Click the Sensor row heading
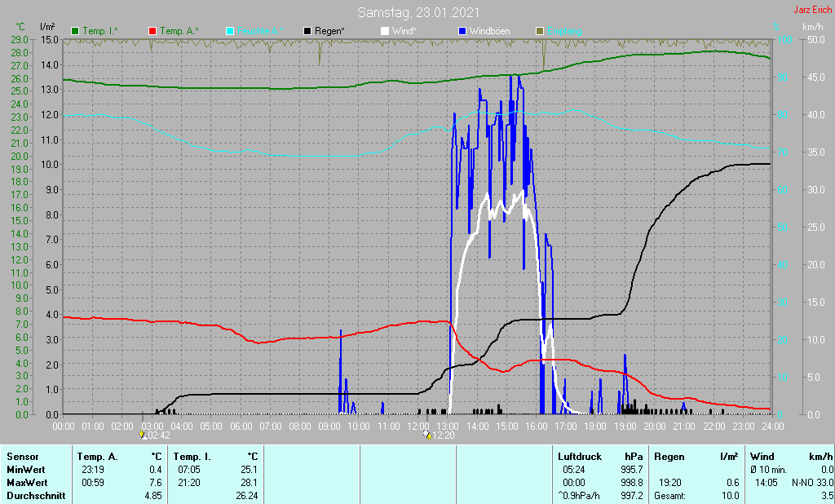The height and width of the screenshot is (504, 835). tap(23, 457)
